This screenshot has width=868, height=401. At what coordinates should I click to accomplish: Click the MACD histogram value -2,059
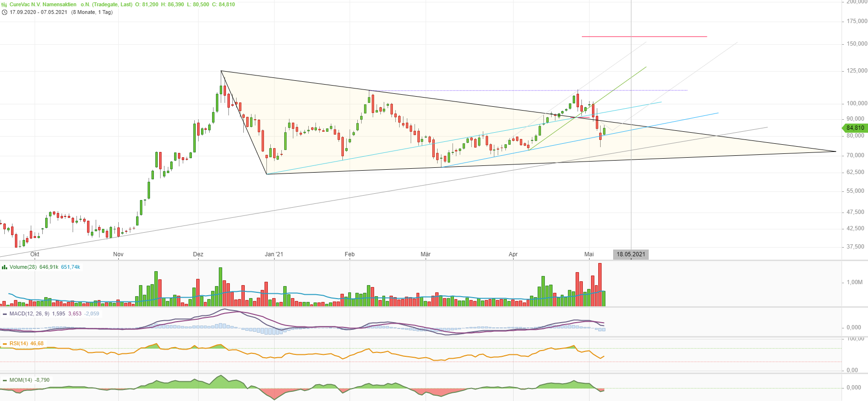(92, 313)
